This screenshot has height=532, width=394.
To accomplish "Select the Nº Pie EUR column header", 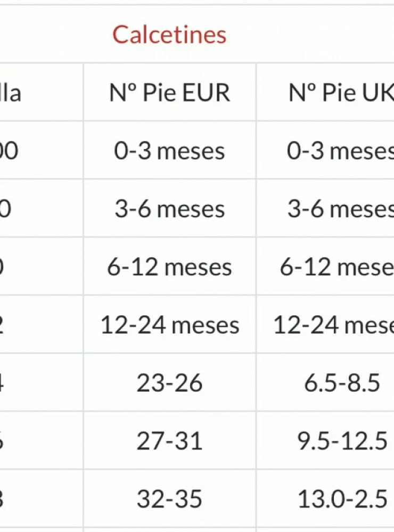I will (169, 93).
